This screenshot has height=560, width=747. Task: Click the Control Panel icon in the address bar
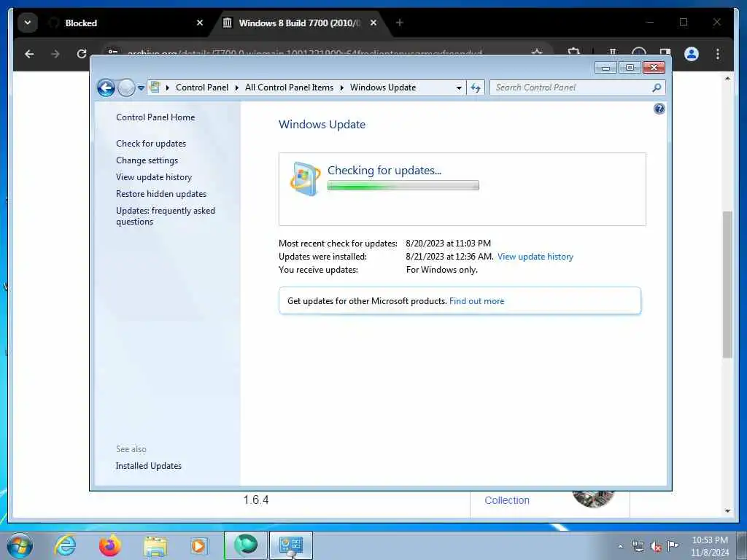155,87
